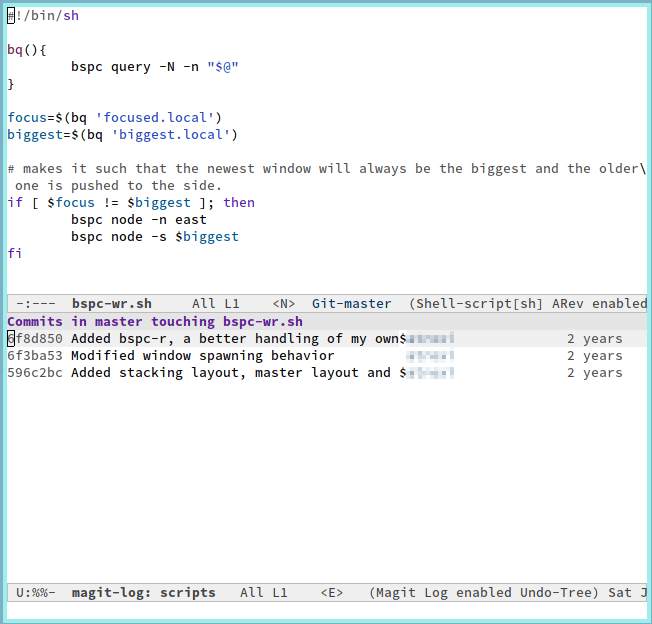This screenshot has width=652, height=624.
Task: Select commit 596c2bc hash in log
Action: (x=35, y=373)
